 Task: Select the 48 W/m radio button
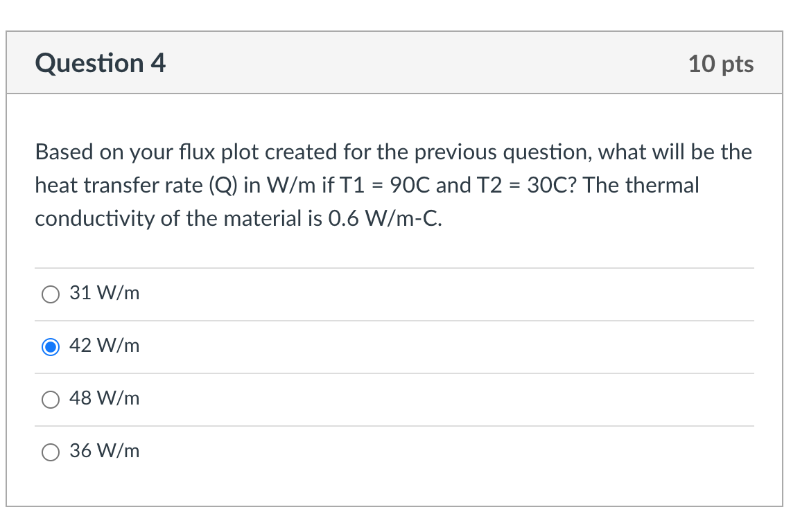click(x=50, y=399)
